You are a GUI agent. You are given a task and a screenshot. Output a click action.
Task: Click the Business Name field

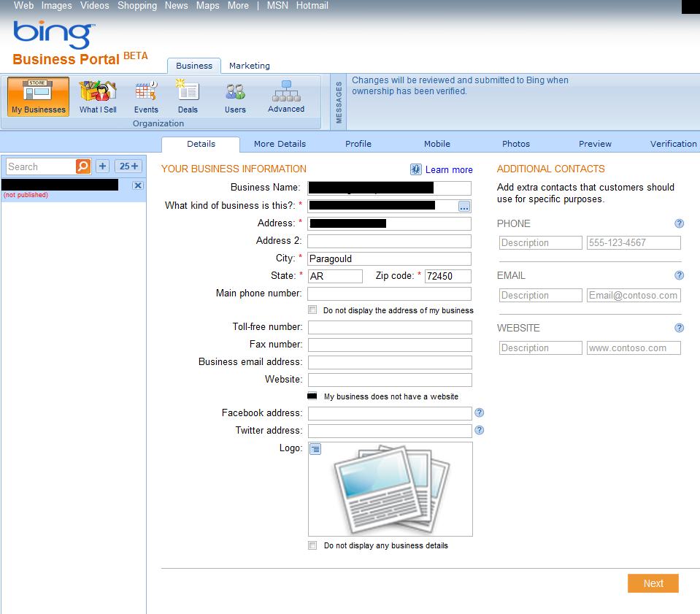[x=389, y=188]
